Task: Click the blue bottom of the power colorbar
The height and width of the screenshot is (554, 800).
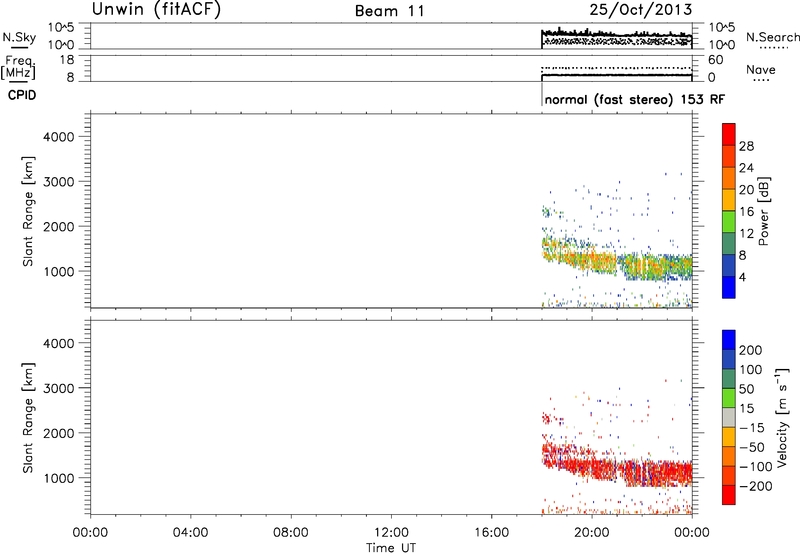Action: coord(729,287)
